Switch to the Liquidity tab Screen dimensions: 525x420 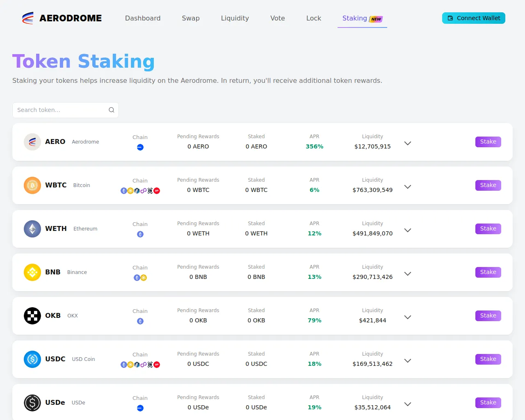(235, 18)
